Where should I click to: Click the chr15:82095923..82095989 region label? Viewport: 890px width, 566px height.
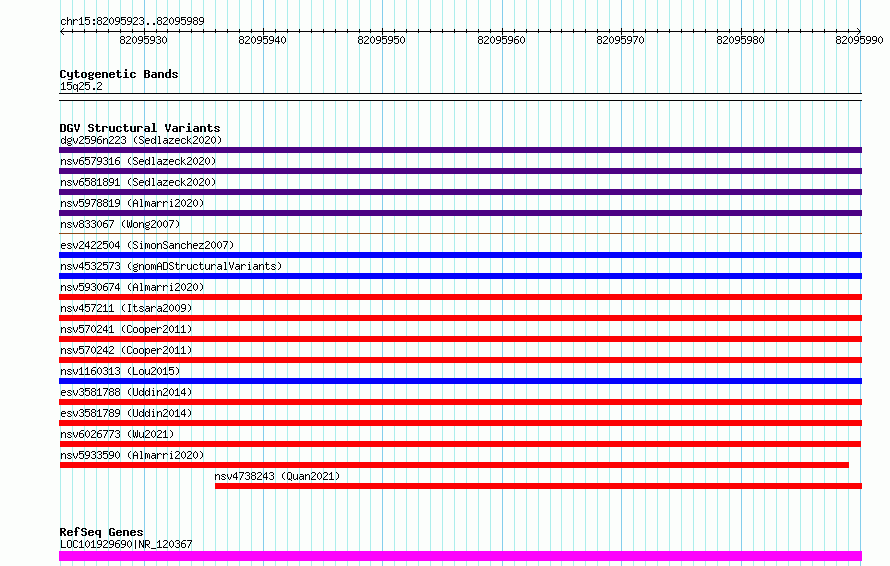(x=132, y=22)
